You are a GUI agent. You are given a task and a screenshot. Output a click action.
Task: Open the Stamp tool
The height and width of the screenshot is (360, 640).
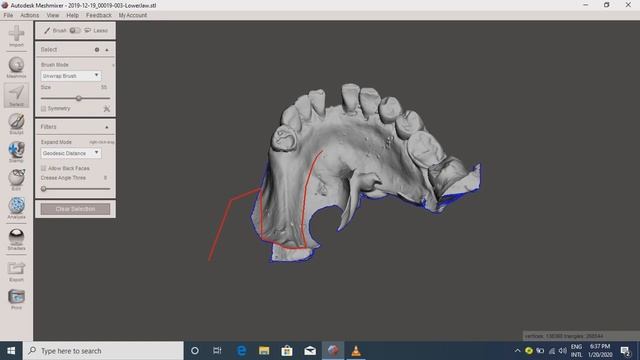point(16,152)
